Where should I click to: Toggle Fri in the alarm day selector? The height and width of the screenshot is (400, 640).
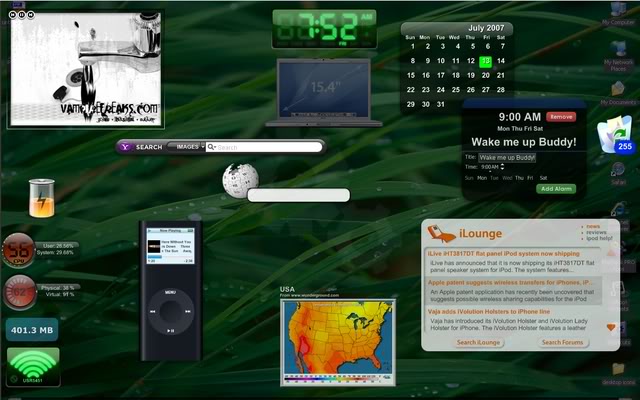point(530,178)
